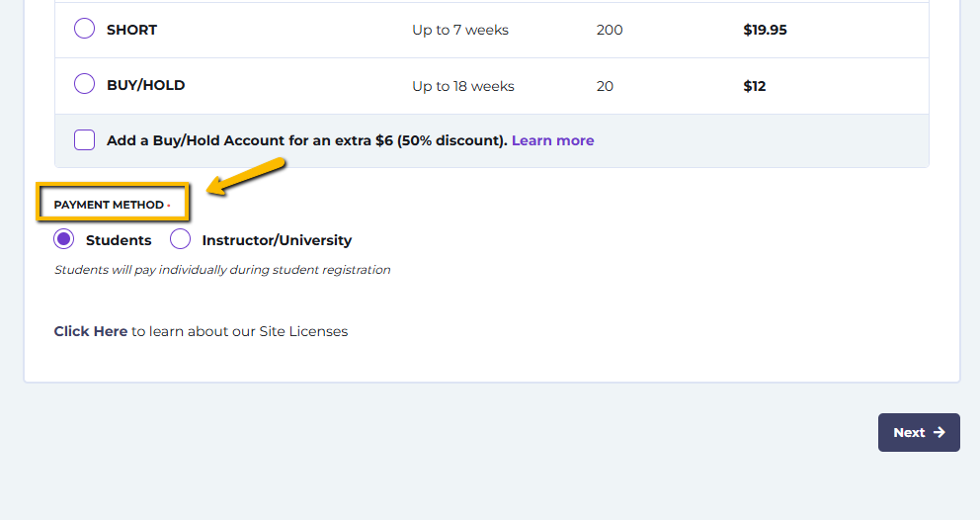Click the yellow arrow annotation

(246, 177)
